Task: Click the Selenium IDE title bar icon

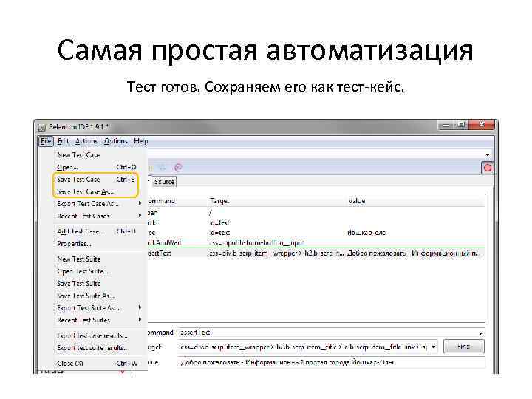Action: pyautogui.click(x=41, y=127)
